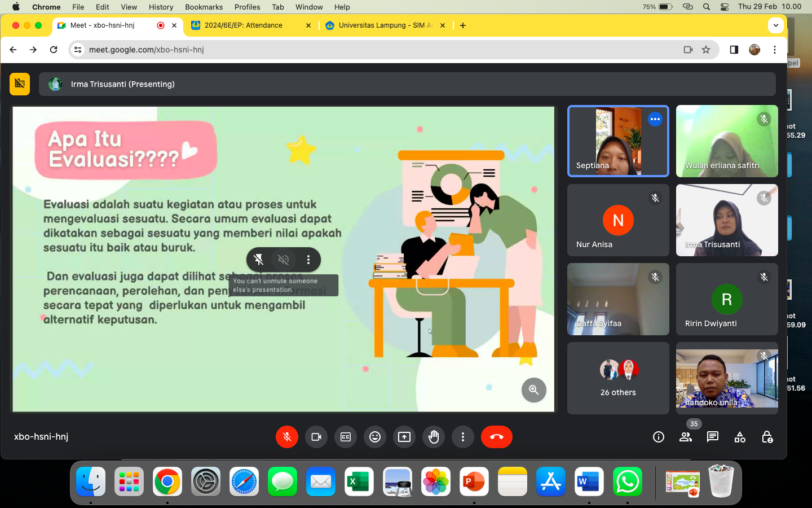Toggle the camera on or off
Screen dimensions: 812x508
tap(316, 437)
